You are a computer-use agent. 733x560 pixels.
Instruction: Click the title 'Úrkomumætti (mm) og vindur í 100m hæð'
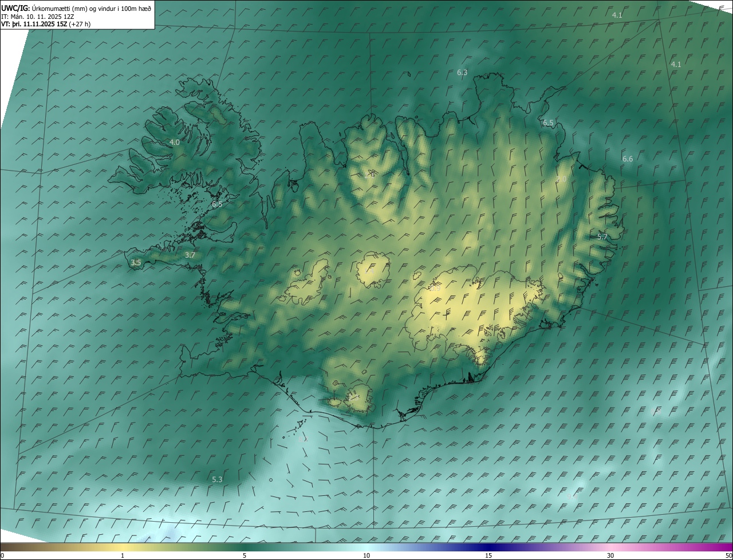pos(90,8)
